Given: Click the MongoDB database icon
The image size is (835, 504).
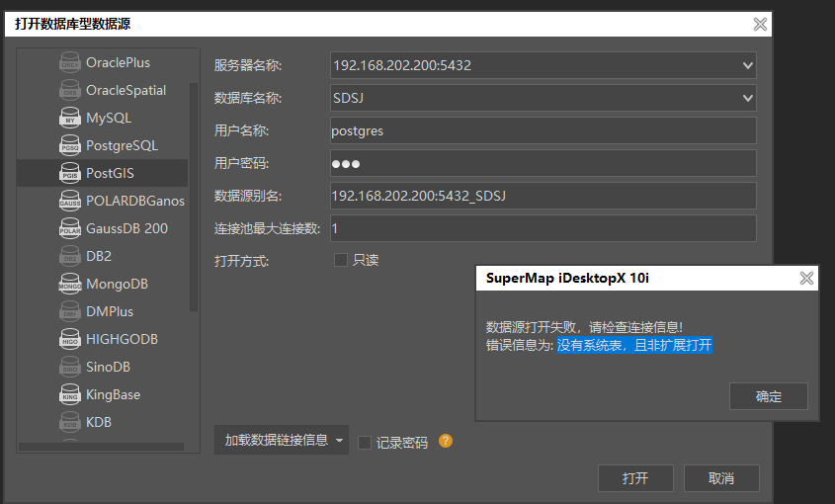Looking at the screenshot, I should 70,284.
